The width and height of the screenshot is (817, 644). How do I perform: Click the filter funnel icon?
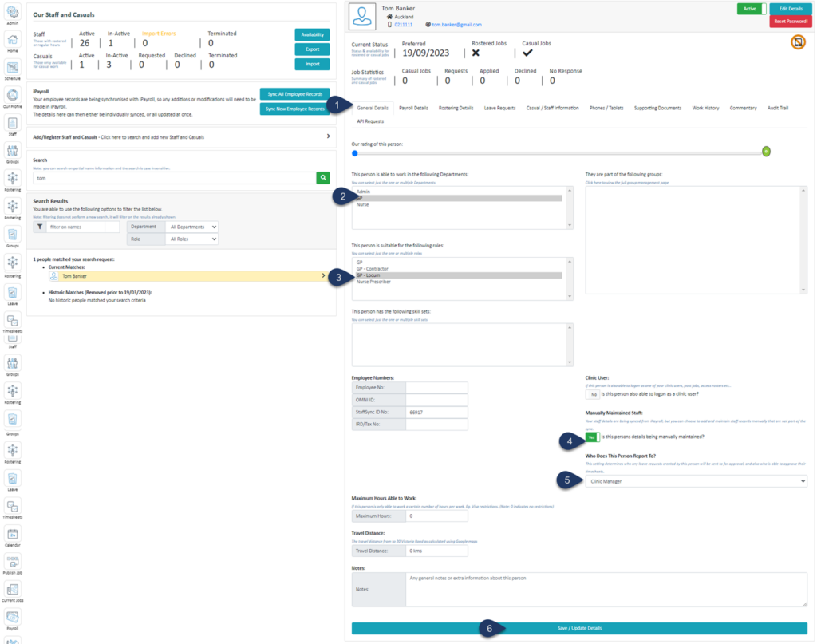point(40,227)
